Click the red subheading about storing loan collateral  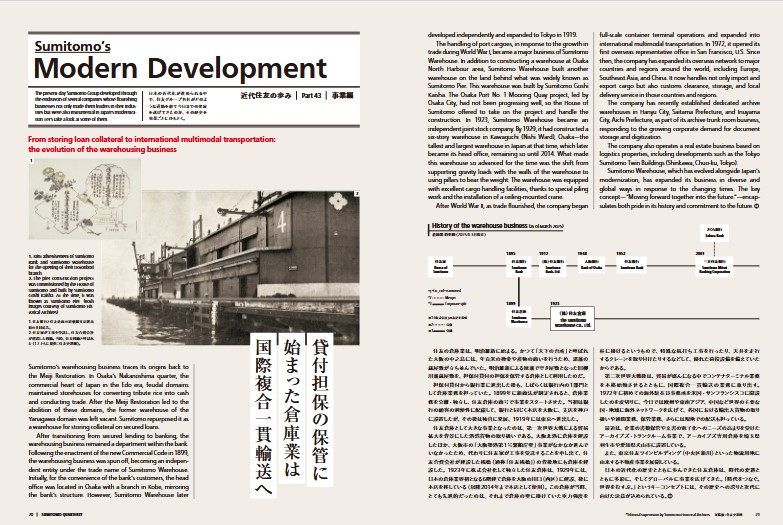click(x=152, y=144)
